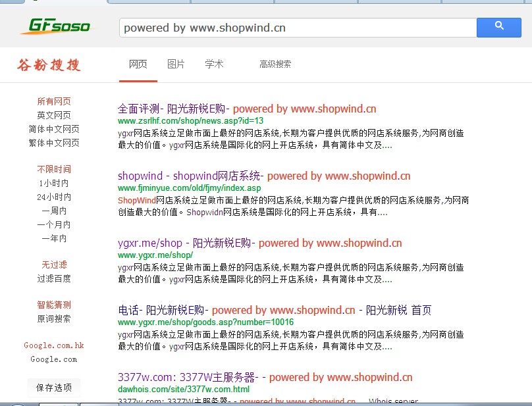Open result titled 电话- 阳光新锐E购

(x=275, y=310)
